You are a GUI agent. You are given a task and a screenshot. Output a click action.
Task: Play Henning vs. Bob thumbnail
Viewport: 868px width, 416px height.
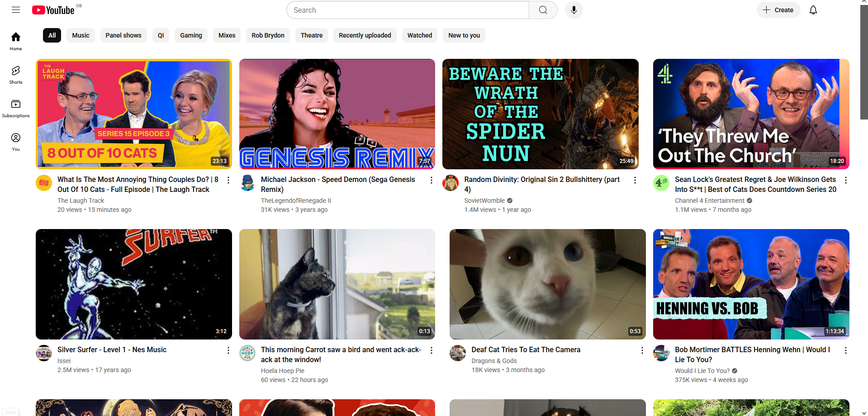751,284
